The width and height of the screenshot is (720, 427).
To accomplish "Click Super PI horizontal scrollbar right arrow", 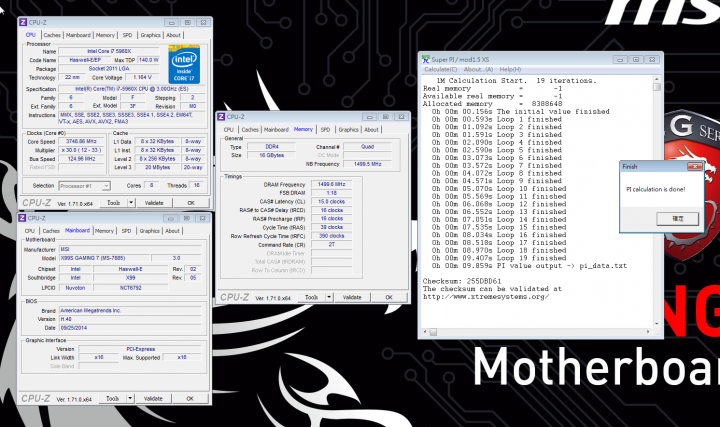I will (648, 331).
